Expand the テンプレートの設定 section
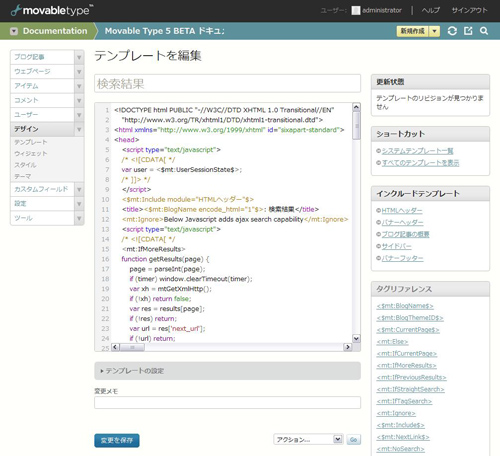Image resolution: width=500 pixels, height=456 pixels. pos(227,371)
